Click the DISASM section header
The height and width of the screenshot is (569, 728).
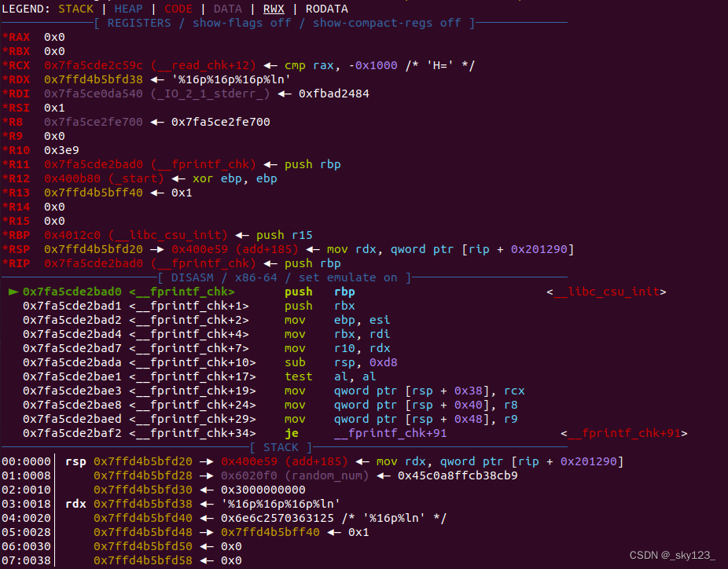[284, 277]
